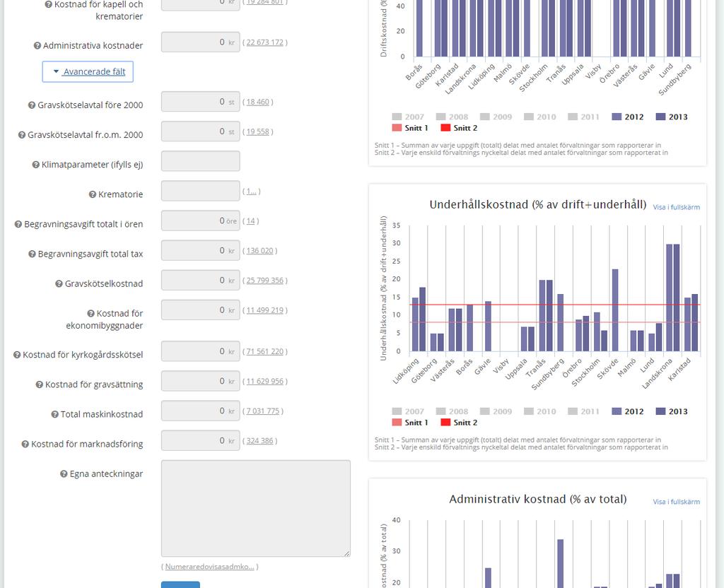Focus the Kostnad för kyrkogårdsskötsel input

point(200,351)
